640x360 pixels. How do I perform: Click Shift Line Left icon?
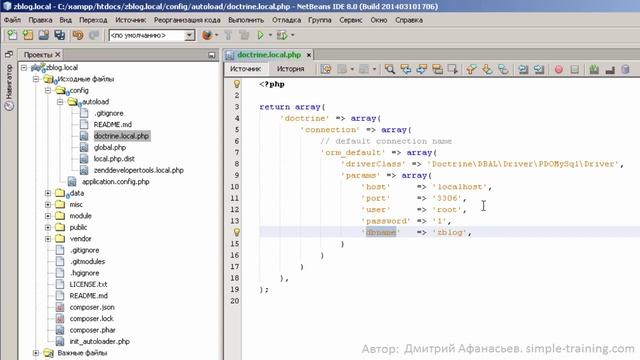523,69
